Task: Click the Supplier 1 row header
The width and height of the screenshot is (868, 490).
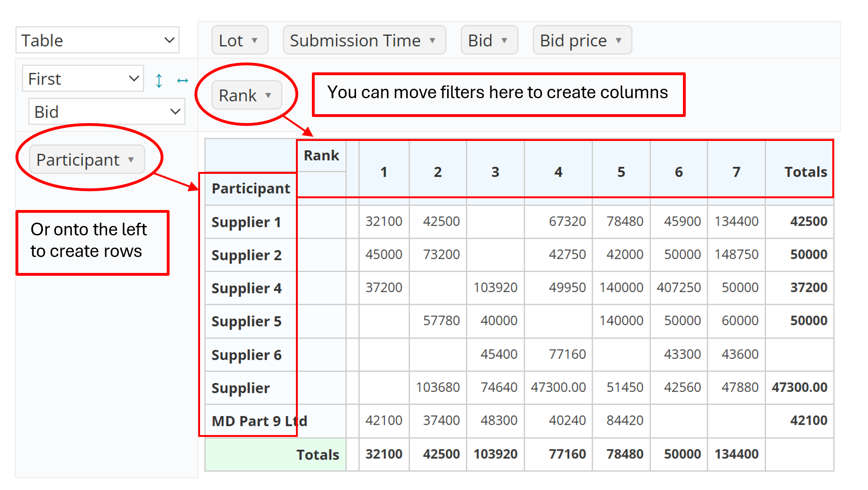Action: click(246, 222)
